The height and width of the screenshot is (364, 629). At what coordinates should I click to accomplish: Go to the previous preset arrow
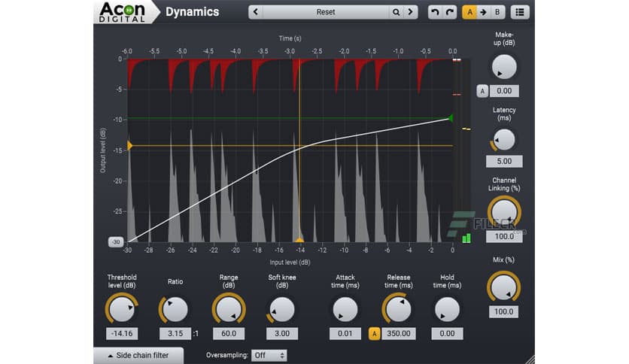[256, 12]
